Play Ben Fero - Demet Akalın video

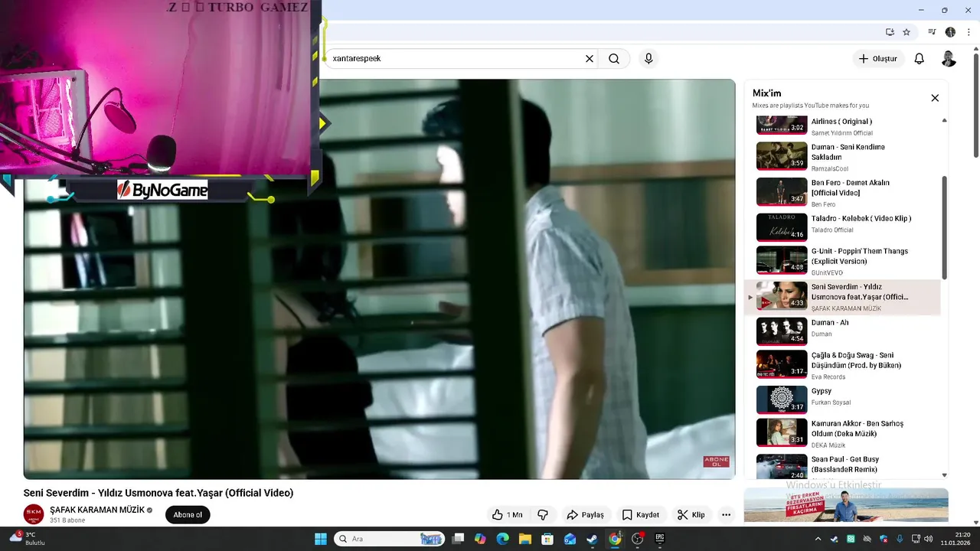click(844, 192)
